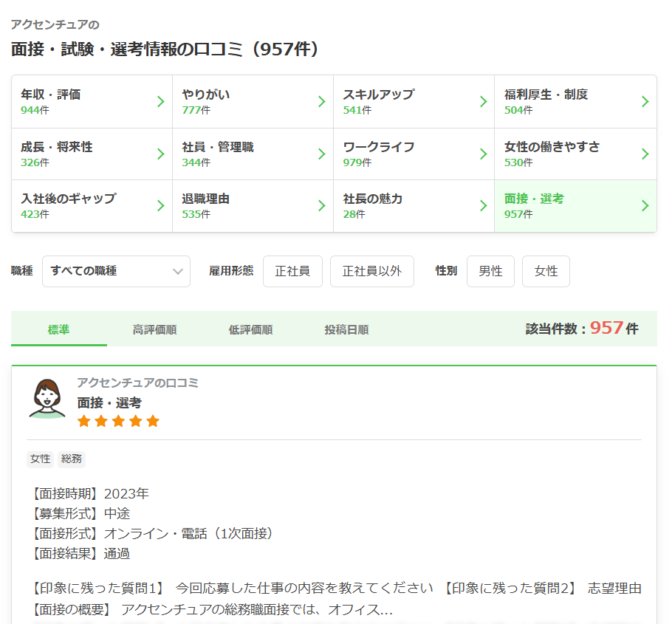Click the 総務 tag on the review
This screenshot has height=624, width=672.
coord(72,459)
